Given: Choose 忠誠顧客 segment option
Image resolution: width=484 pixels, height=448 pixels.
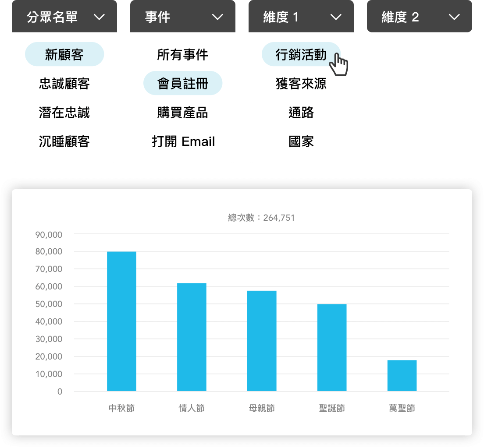Looking at the screenshot, I should 64,84.
